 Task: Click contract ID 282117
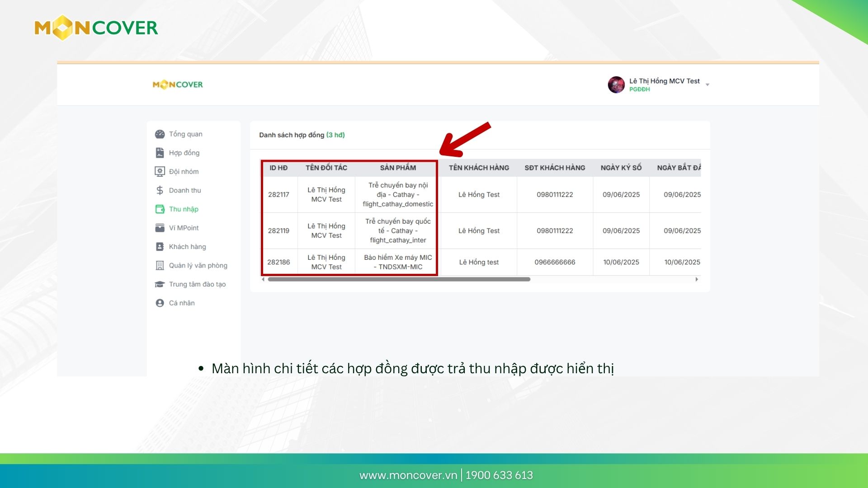pyautogui.click(x=278, y=195)
